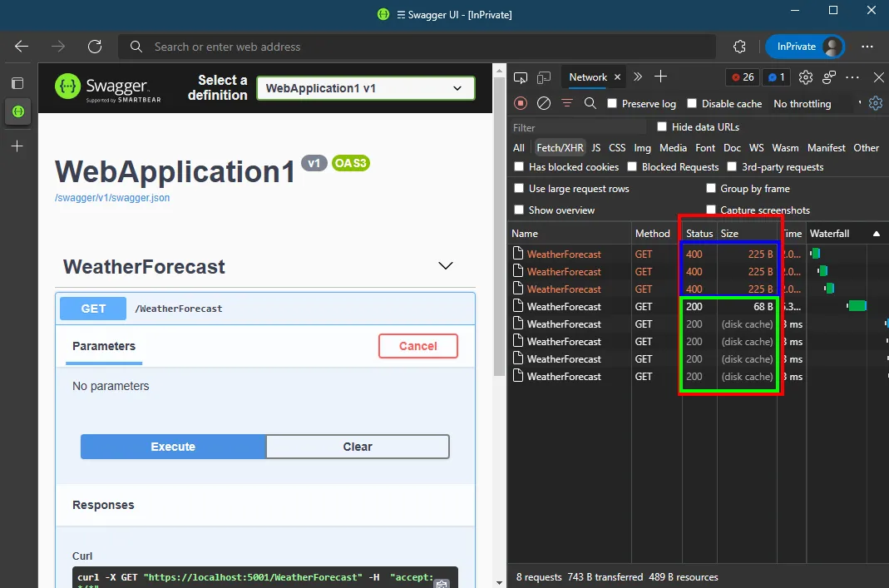Open the browser extensions puzzle icon
This screenshot has width=889, height=588.
pos(739,47)
